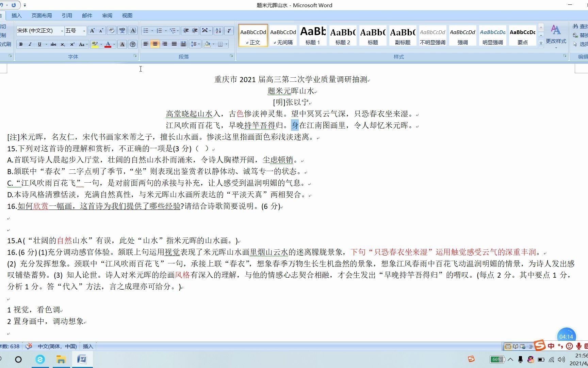Click the proofing errors icon in status bar
This screenshot has width=588, height=368.
tap(29, 346)
